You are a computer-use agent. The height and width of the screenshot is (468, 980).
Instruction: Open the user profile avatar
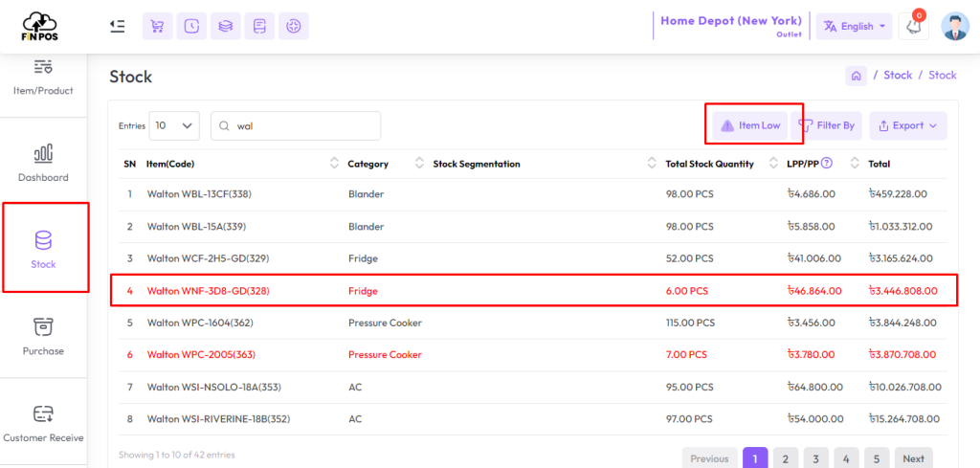click(955, 26)
